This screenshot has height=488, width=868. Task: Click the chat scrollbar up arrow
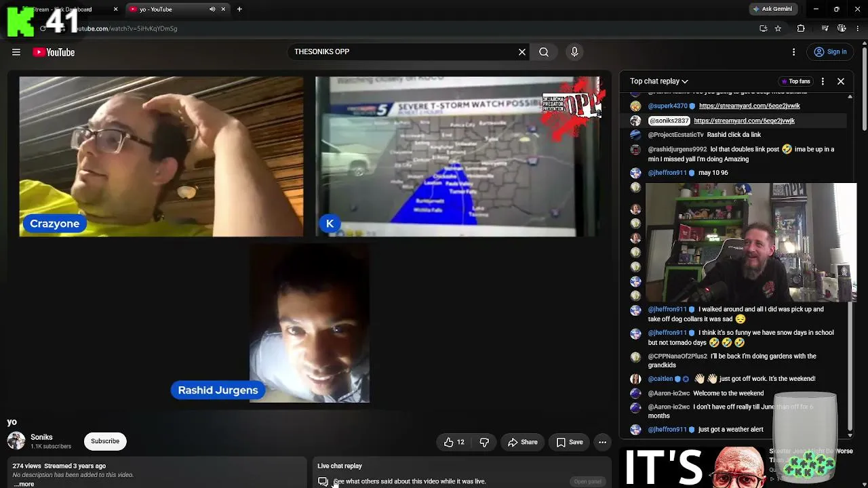[x=850, y=97]
